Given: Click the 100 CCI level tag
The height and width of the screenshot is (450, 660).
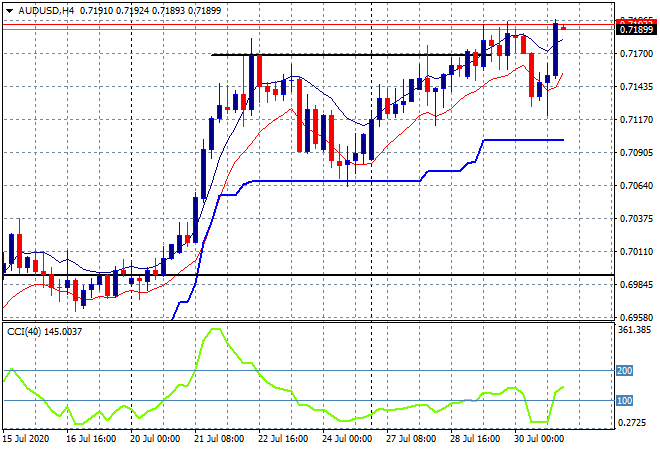Looking at the screenshot, I should click(x=624, y=401).
